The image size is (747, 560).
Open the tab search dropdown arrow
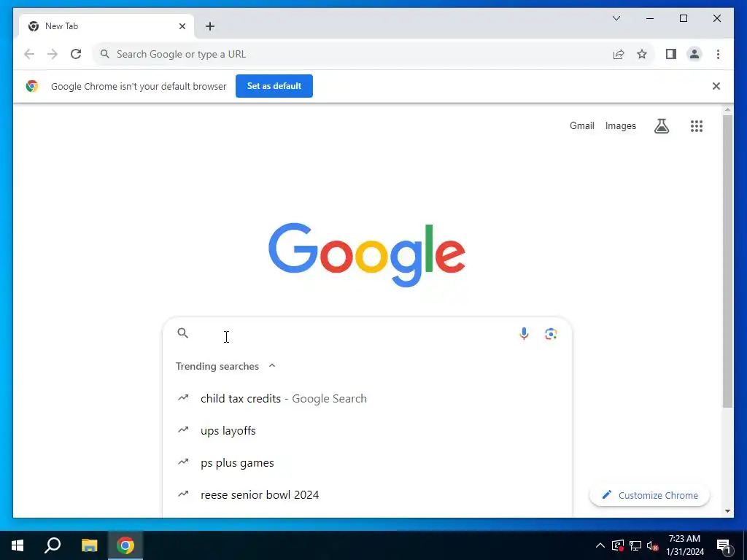click(616, 18)
